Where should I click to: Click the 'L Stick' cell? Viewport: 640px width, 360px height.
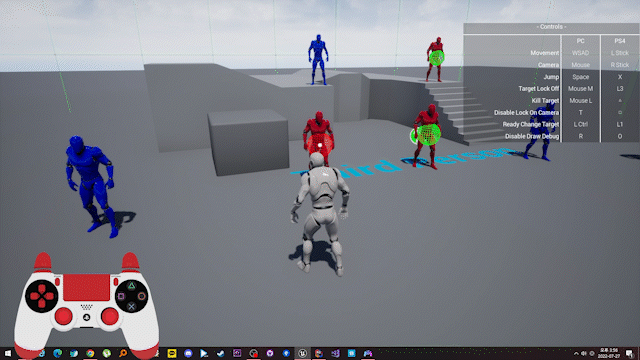pos(620,53)
